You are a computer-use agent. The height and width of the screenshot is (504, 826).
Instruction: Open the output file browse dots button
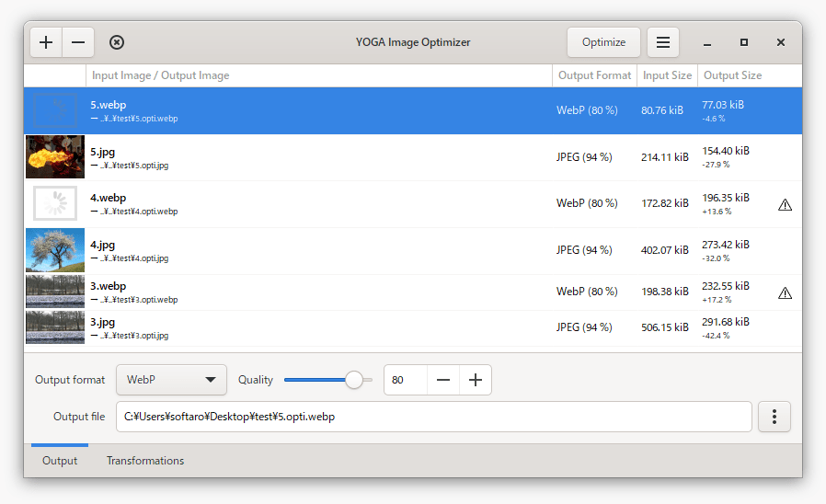point(774,417)
